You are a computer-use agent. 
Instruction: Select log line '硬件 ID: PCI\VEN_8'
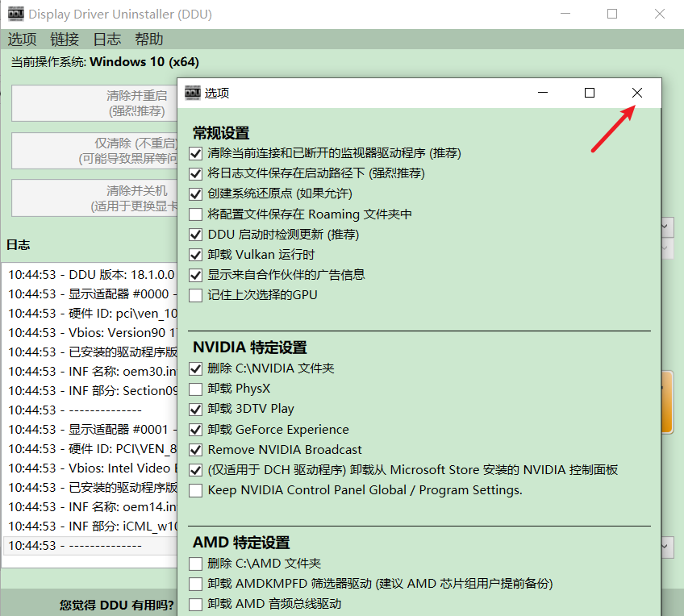click(90, 448)
